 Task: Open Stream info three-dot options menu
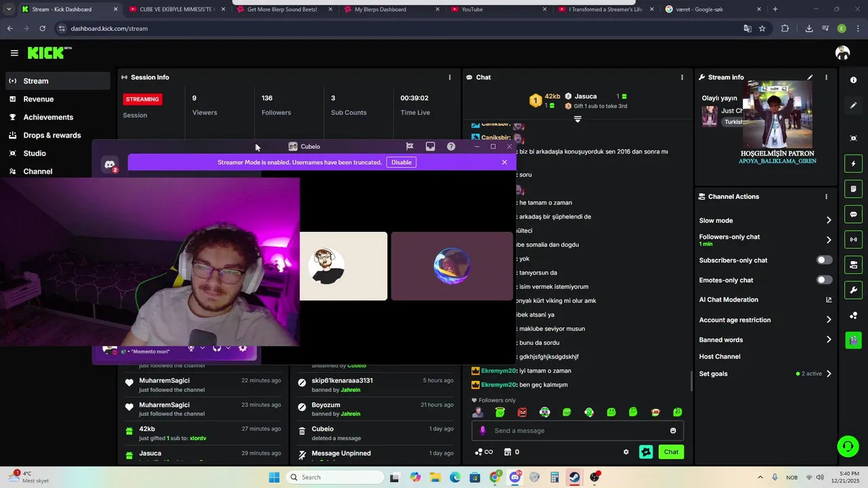(826, 77)
